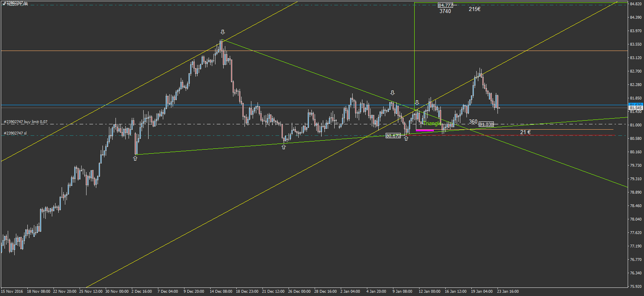Click the 4 Jan 20:00 time label

click(376, 292)
